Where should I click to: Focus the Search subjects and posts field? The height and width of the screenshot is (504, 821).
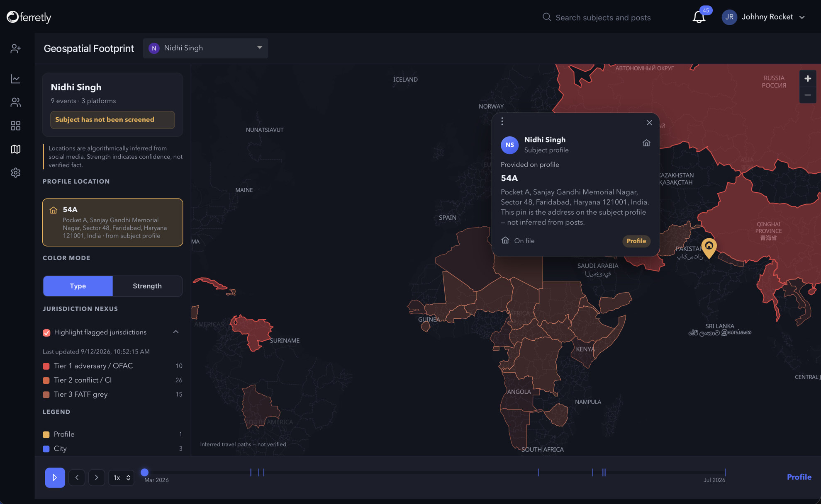coord(603,17)
